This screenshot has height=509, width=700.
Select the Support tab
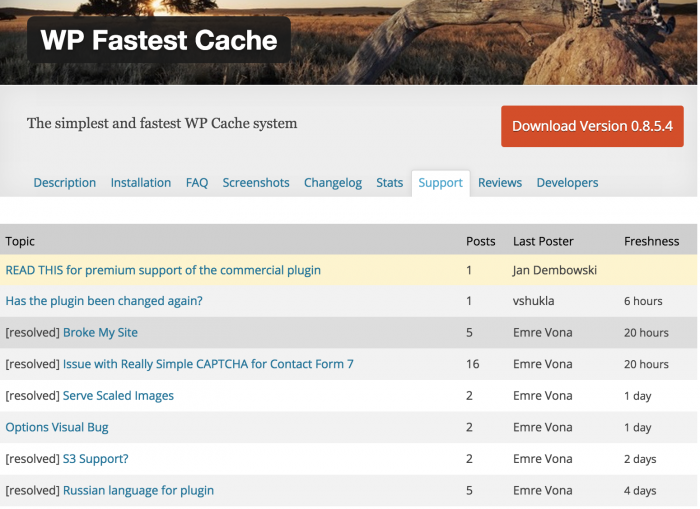click(x=441, y=183)
